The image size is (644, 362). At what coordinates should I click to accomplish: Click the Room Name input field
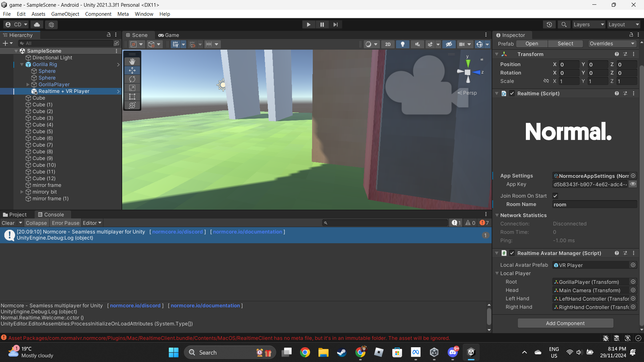tap(594, 204)
